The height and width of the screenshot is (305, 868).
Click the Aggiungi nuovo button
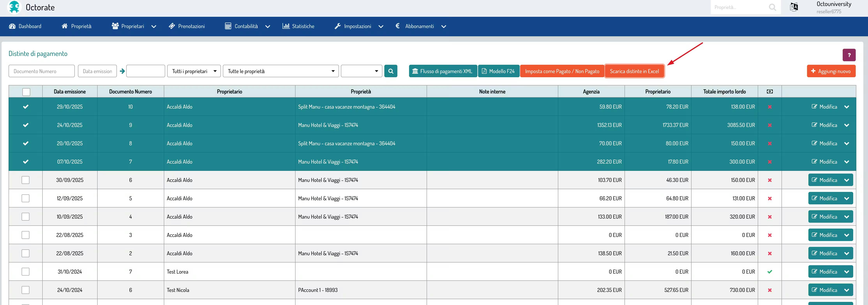point(831,71)
